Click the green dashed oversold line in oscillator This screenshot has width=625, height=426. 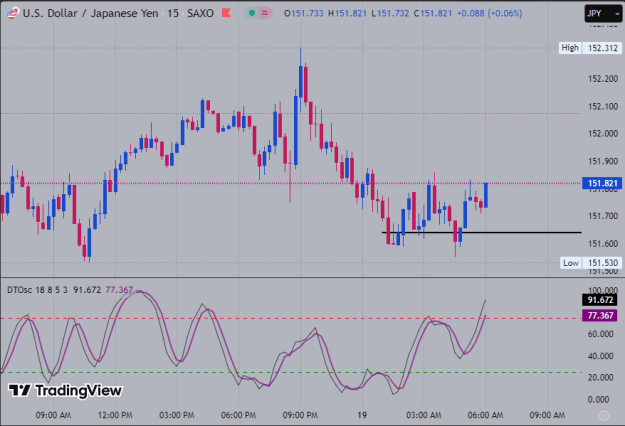291,373
